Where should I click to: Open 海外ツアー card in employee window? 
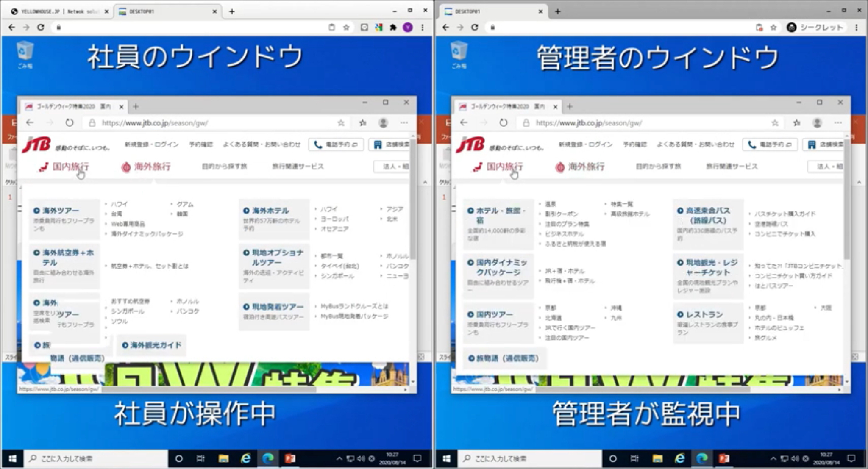[x=64, y=219]
